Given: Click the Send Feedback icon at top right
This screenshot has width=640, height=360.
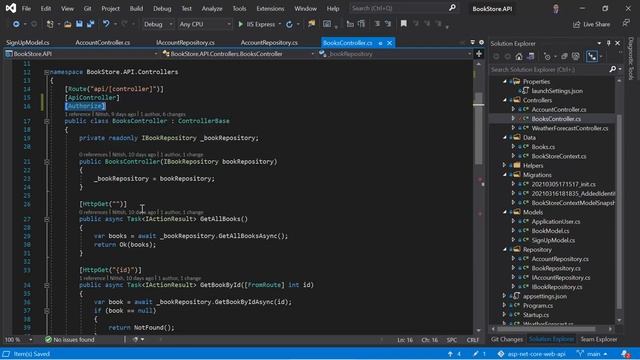Looking at the screenshot, I should coord(626,23).
